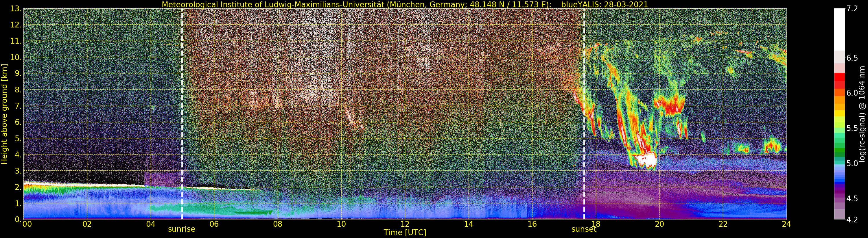Click the '08' time axis tick label

(278, 224)
